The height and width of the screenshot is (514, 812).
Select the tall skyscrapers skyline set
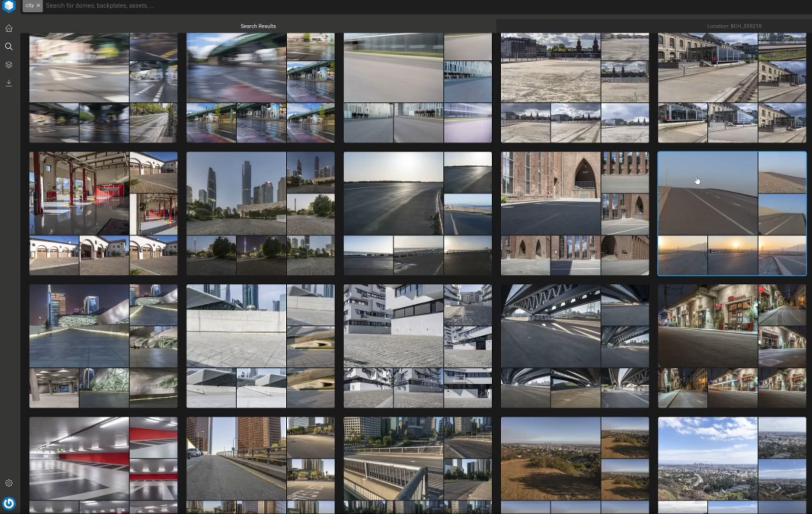tap(260, 213)
